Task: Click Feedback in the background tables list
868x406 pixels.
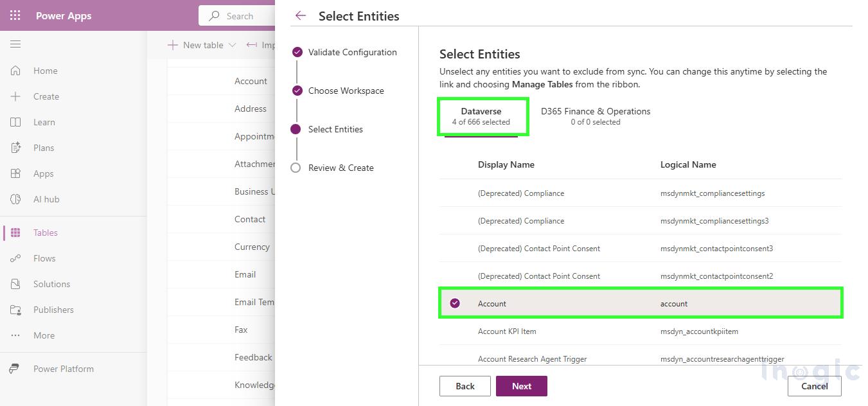Action: pos(253,357)
